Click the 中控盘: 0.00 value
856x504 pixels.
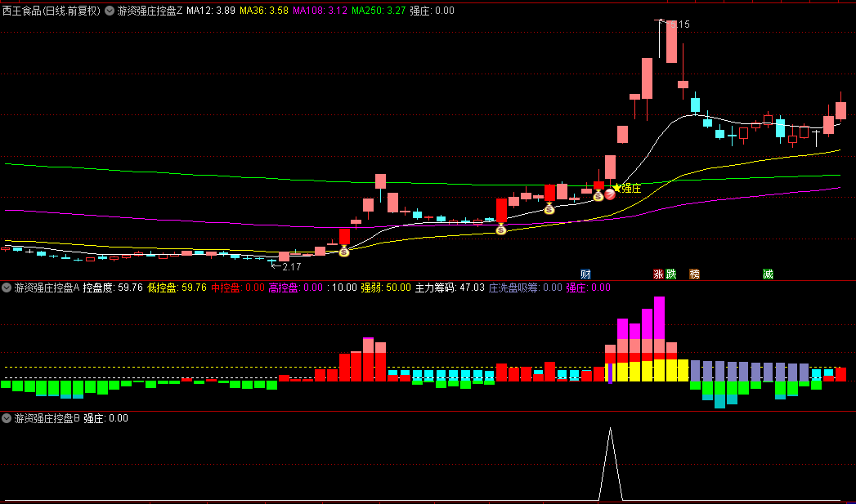pos(237,288)
